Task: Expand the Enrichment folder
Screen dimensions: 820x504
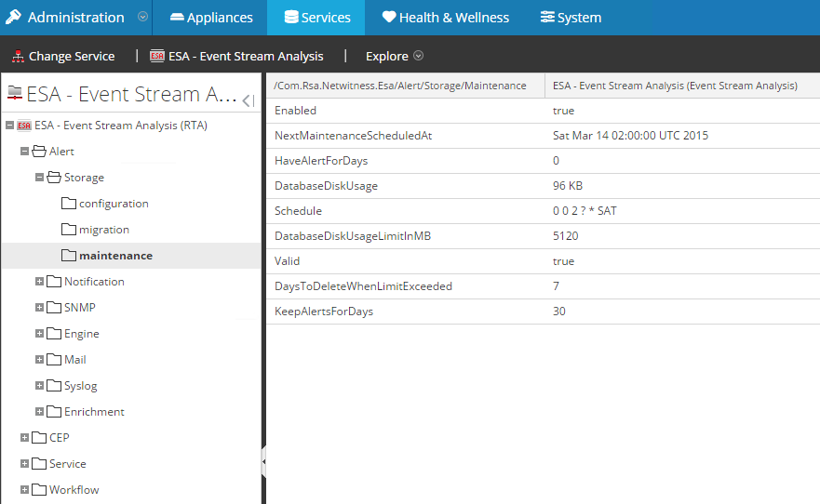Action: coord(39,412)
